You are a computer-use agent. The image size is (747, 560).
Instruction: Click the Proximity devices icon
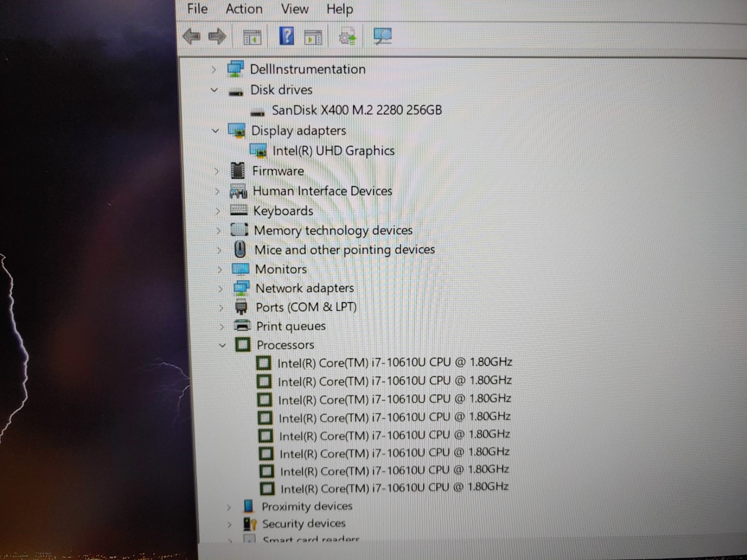click(248, 506)
